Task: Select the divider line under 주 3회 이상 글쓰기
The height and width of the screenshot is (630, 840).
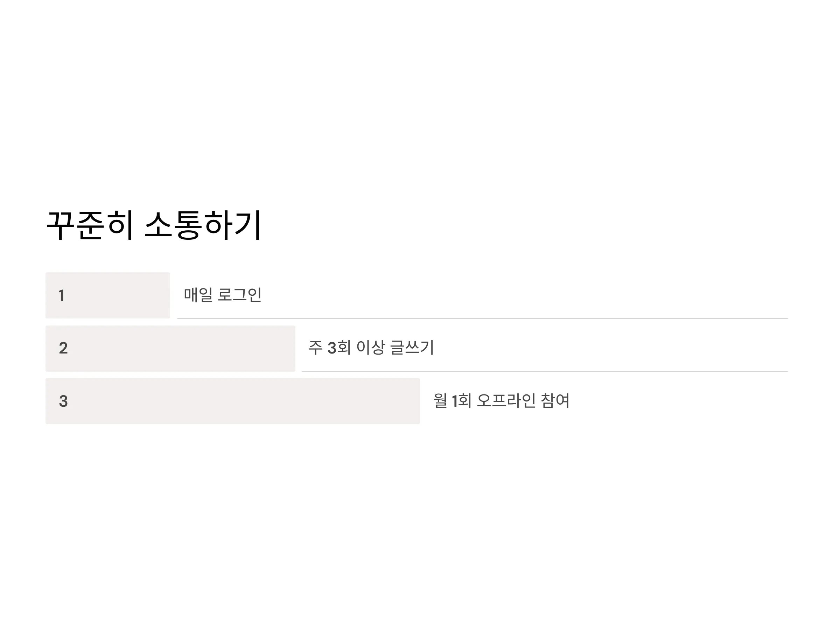Action: (545, 372)
